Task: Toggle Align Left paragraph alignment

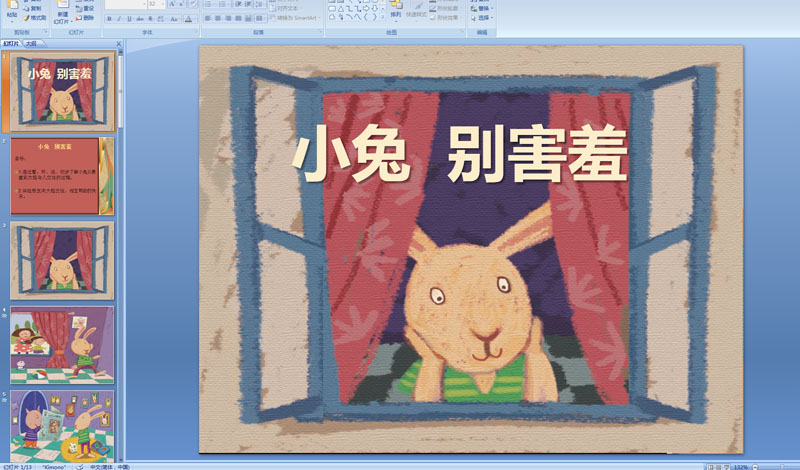Action: point(208,18)
